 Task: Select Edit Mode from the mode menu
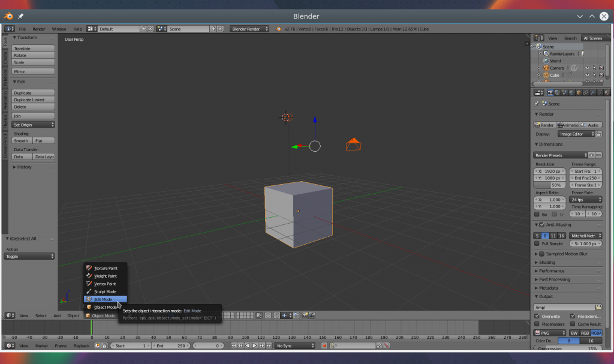point(103,299)
